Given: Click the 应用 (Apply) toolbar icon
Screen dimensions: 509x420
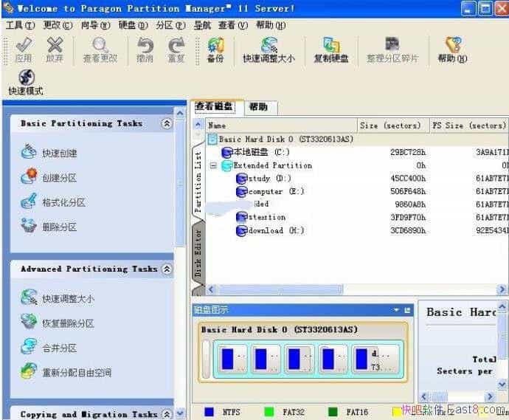Looking at the screenshot, I should (x=23, y=49).
